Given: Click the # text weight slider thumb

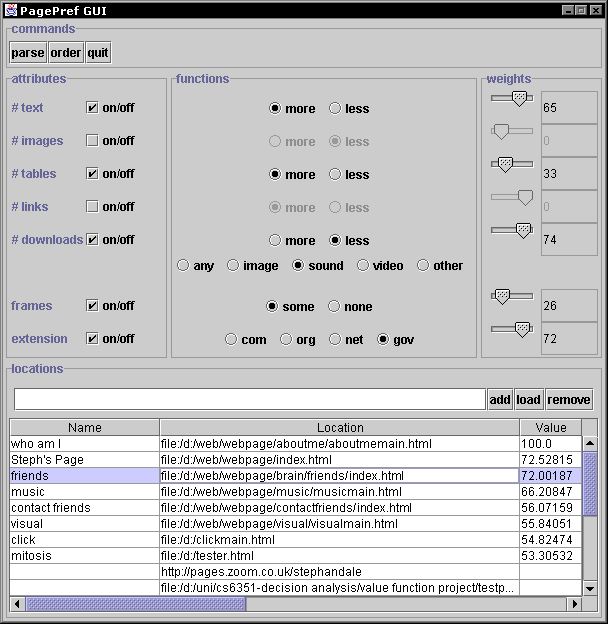Looking at the screenshot, I should [x=519, y=99].
